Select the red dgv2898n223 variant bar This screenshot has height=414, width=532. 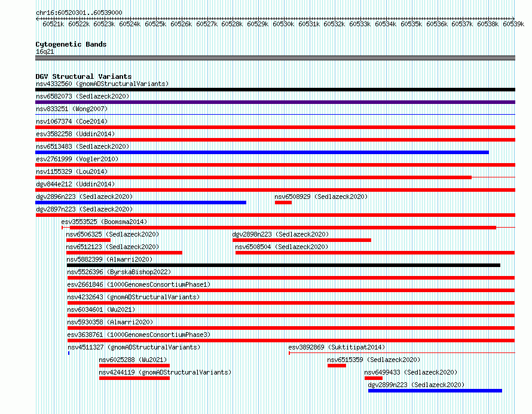[302, 240]
